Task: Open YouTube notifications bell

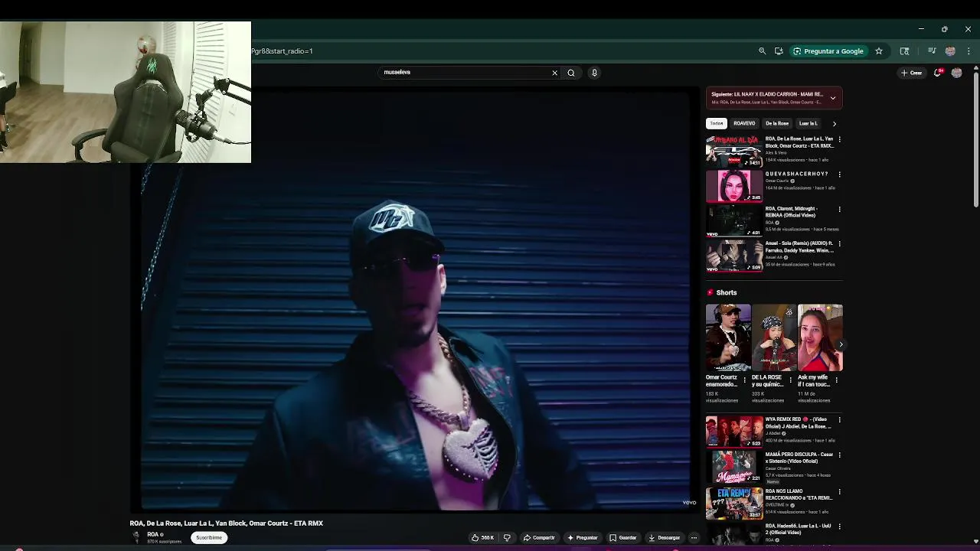Action: (x=937, y=73)
